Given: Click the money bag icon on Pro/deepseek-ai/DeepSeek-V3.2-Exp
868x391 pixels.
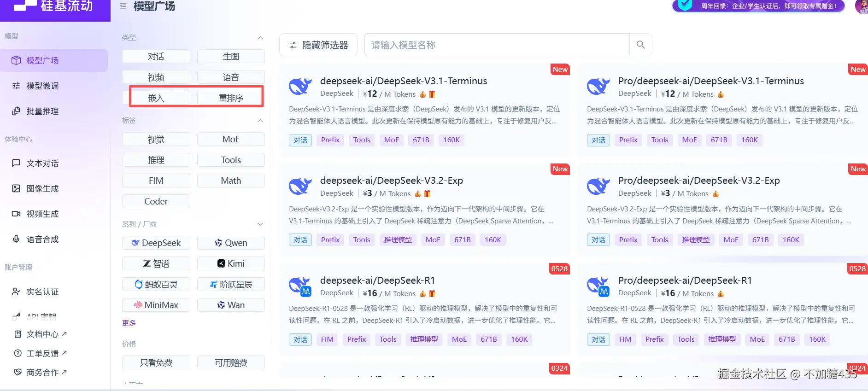Looking at the screenshot, I should click(x=716, y=194).
